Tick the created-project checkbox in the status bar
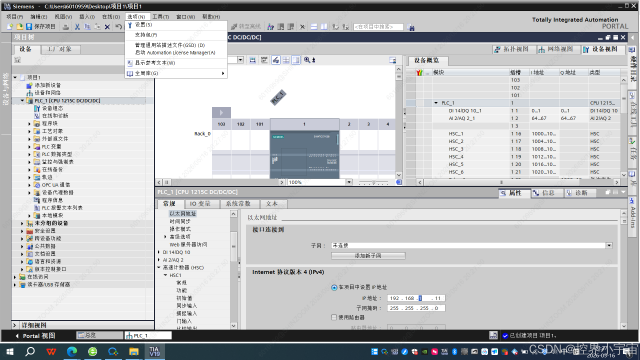This screenshot has width=640, height=360. 505,336
